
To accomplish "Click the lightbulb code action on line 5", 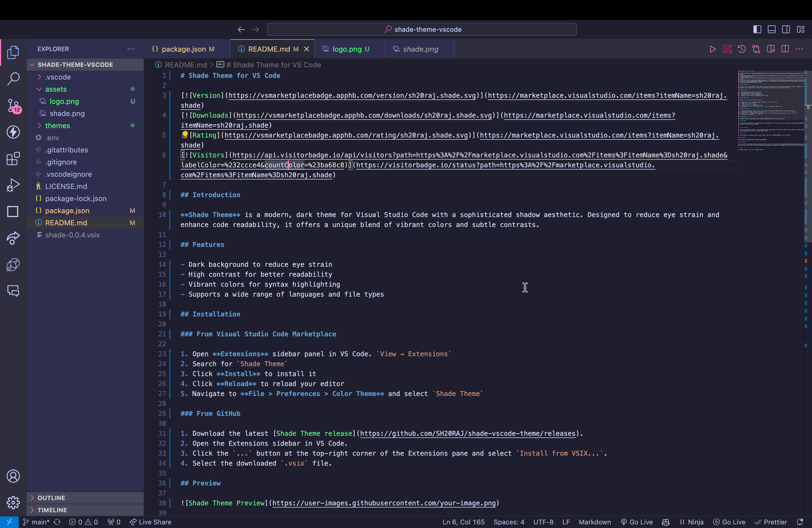I will (185, 135).
